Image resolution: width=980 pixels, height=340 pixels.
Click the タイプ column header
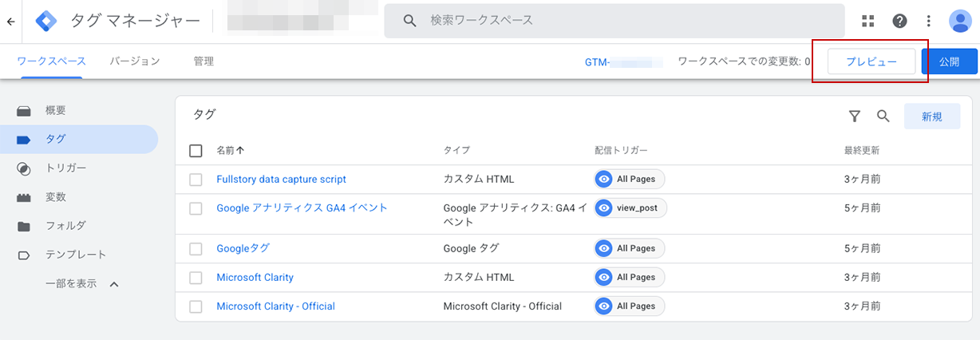pos(456,150)
